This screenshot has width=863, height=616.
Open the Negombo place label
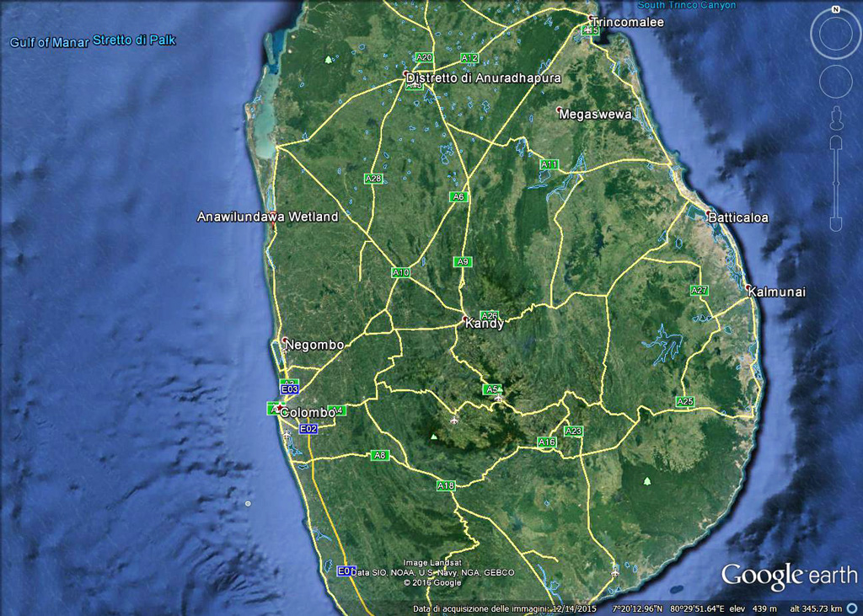point(314,345)
